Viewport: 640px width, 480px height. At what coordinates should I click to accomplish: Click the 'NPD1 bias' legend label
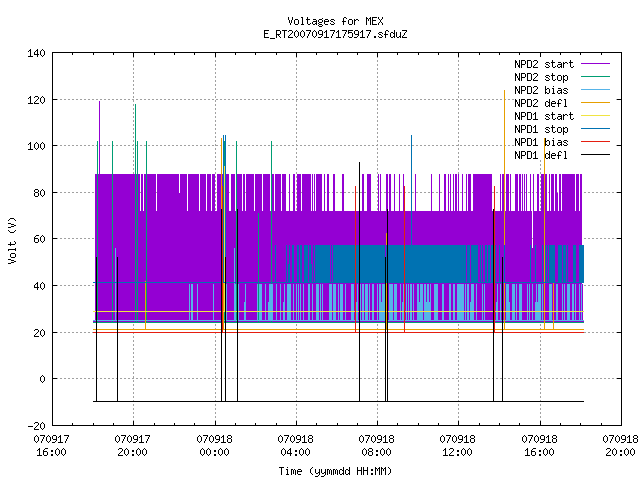pos(541,142)
